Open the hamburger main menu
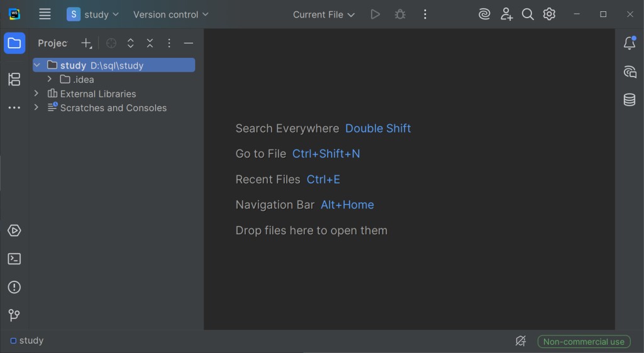The height and width of the screenshot is (353, 644). 45,14
